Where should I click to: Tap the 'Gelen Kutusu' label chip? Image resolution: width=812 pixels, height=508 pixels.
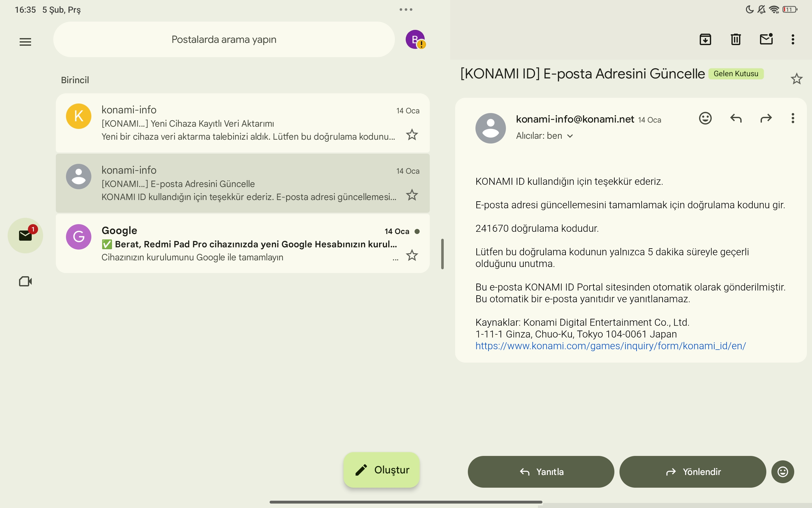pos(736,74)
